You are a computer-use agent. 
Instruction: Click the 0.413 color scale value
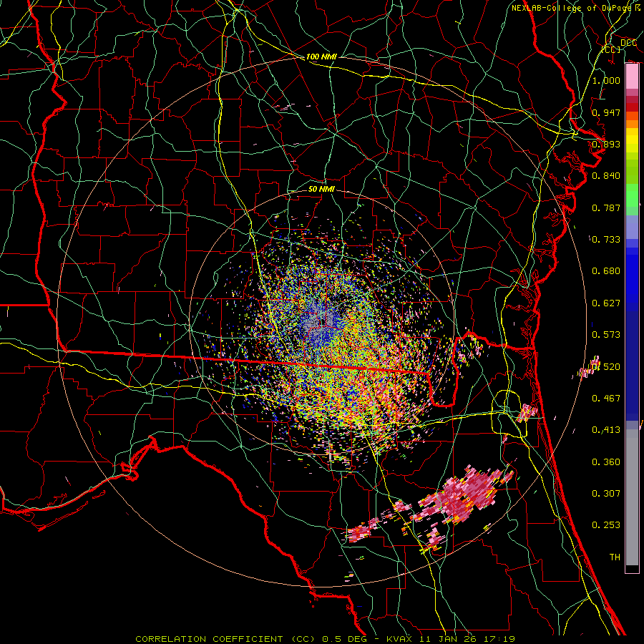pos(606,430)
